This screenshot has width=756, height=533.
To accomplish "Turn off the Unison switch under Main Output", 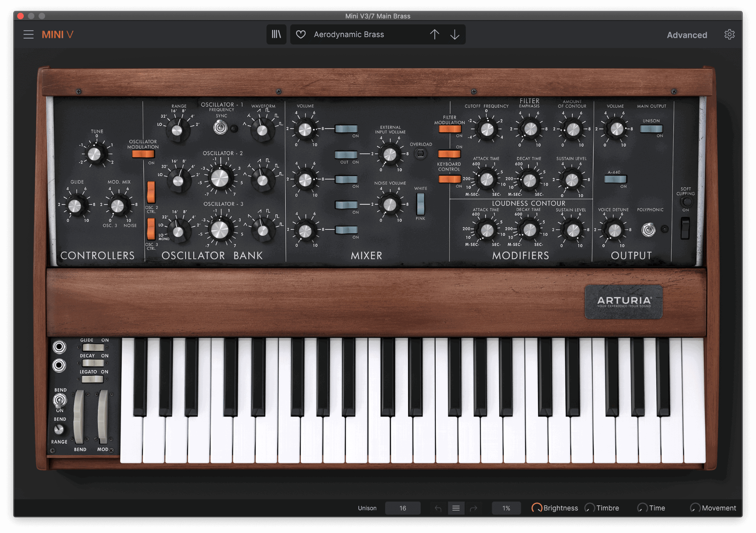I will 651,129.
